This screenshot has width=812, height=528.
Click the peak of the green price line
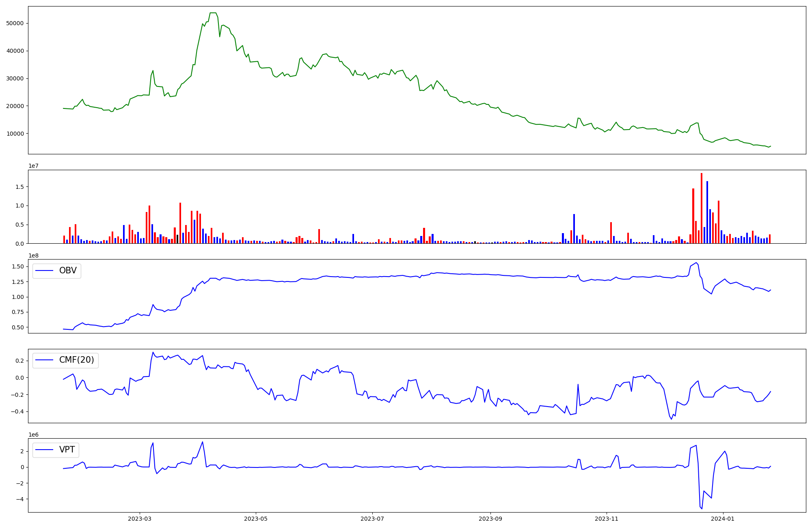(x=213, y=13)
